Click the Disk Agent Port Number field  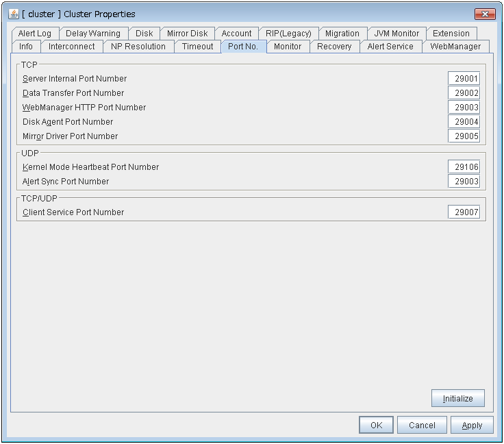[464, 122]
